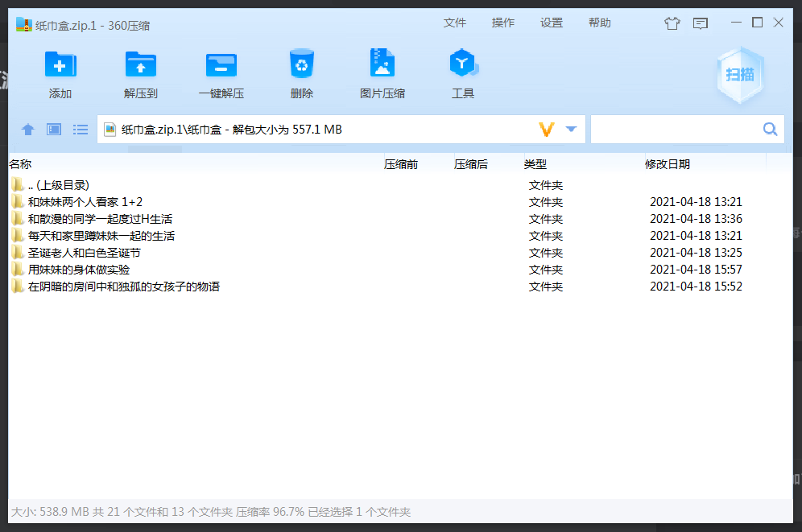Click the date 2021-04-18 13:36

[696, 219]
